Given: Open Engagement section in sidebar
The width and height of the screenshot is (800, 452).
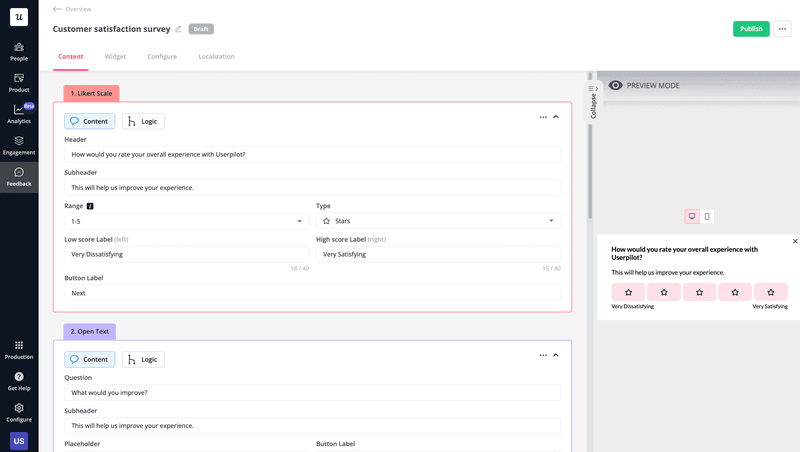Looking at the screenshot, I should pos(19,145).
